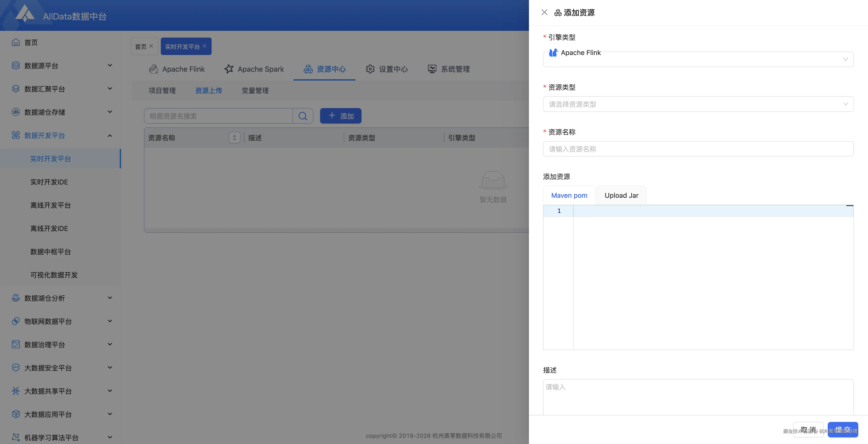The image size is (868, 444).
Task: Click into the 描述 text area
Action: pyautogui.click(x=698, y=397)
